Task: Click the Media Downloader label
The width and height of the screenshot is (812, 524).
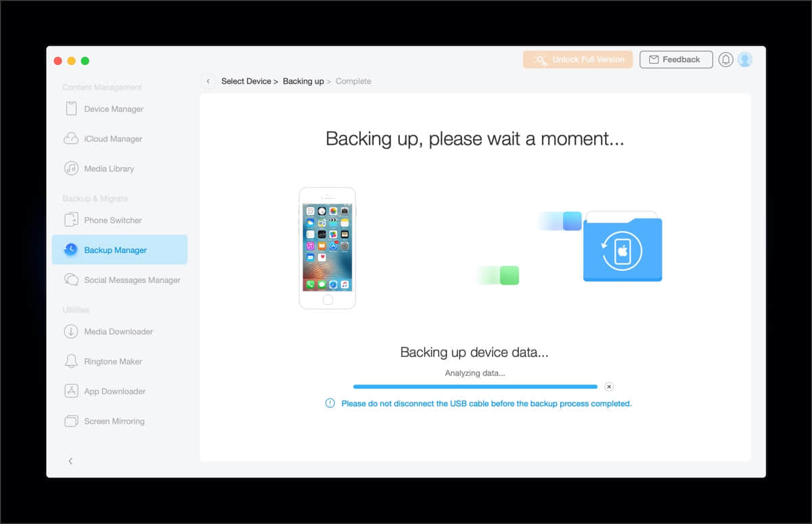Action: [118, 332]
